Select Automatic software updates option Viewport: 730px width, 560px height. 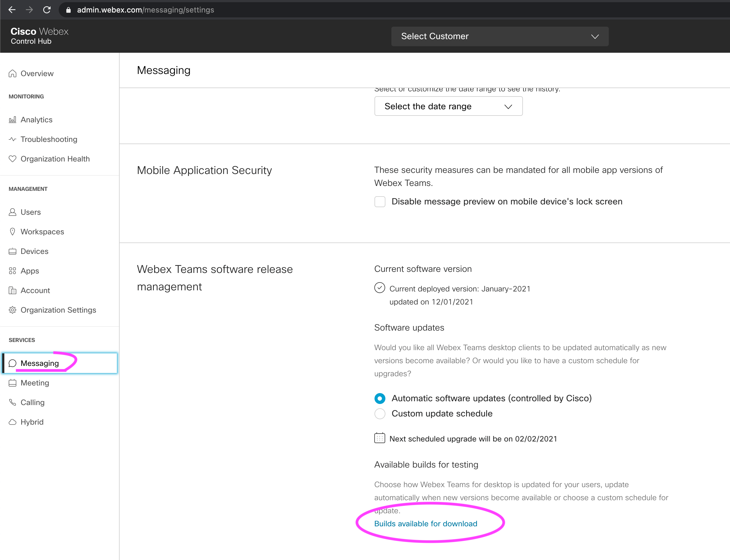(x=380, y=398)
